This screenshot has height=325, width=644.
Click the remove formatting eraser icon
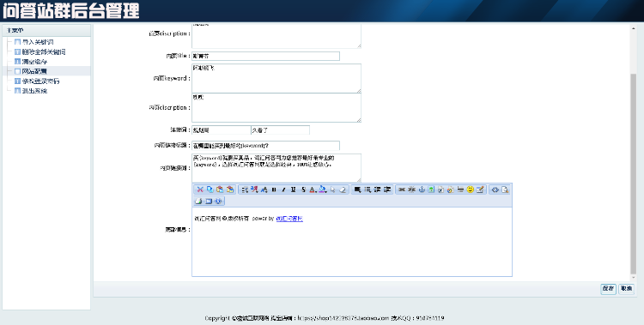point(343,190)
